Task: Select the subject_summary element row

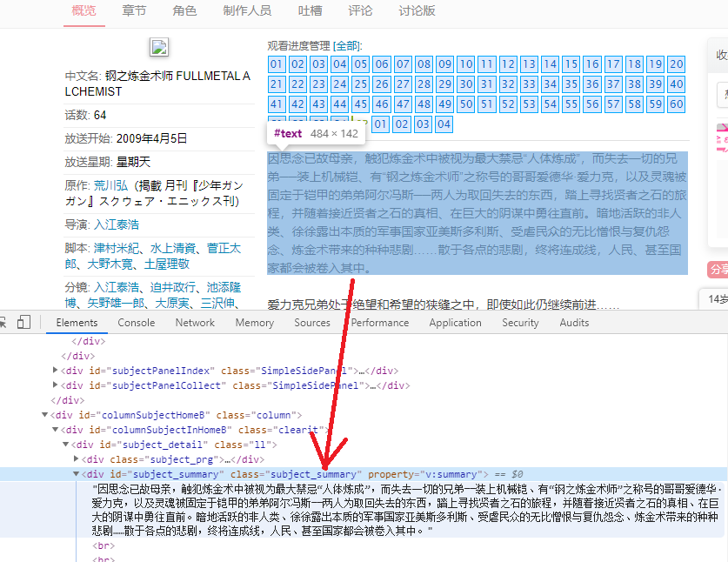Action: tap(364, 474)
